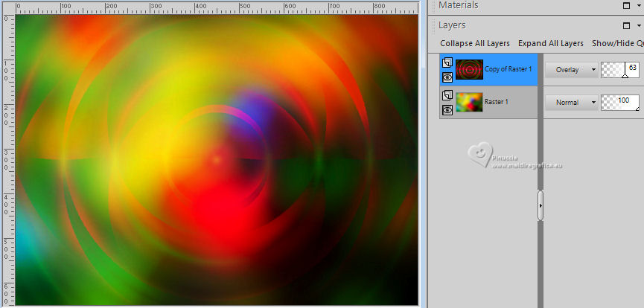The height and width of the screenshot is (308, 644).
Task: Open blend mode dropdown showing Overlay
Action: point(571,70)
